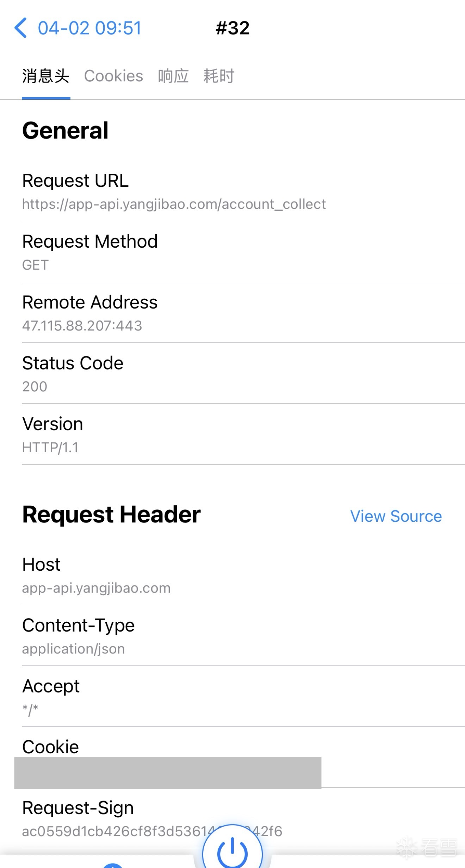Select the HTTP/1.1 version value
This screenshot has width=465, height=868.
pos(50,447)
